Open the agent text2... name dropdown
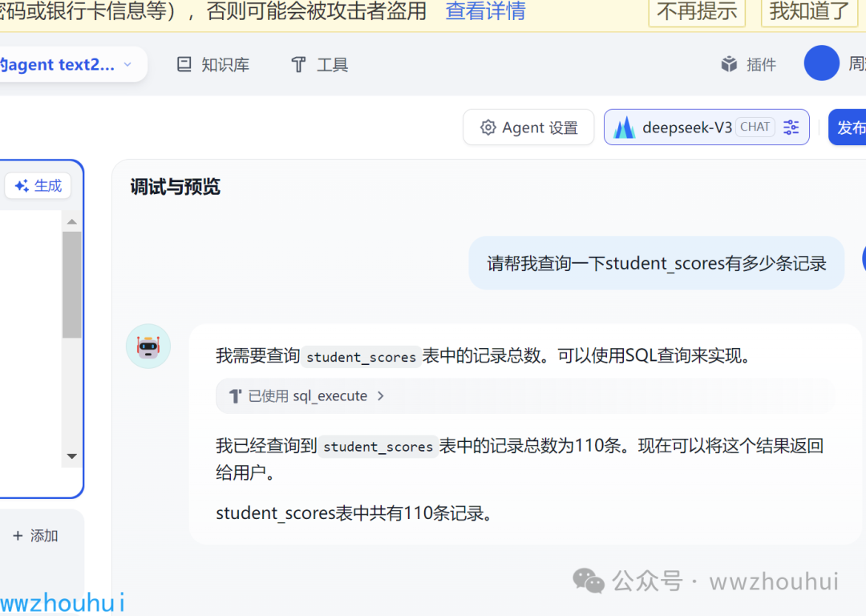The image size is (866, 616). 72,65
